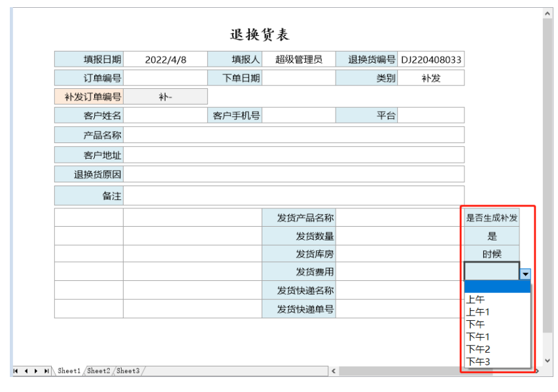Jump to first sheet using navigation arrow
The width and height of the screenshot is (558, 392).
(x=16, y=371)
